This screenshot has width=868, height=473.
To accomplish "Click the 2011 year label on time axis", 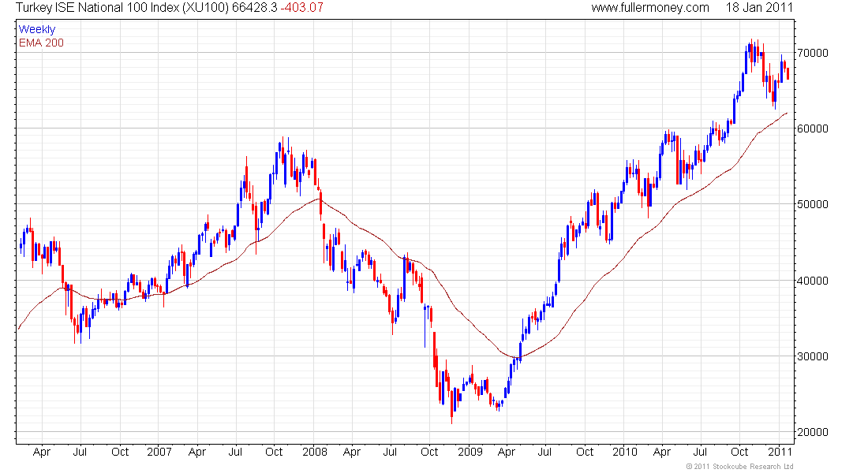I will coord(780,452).
